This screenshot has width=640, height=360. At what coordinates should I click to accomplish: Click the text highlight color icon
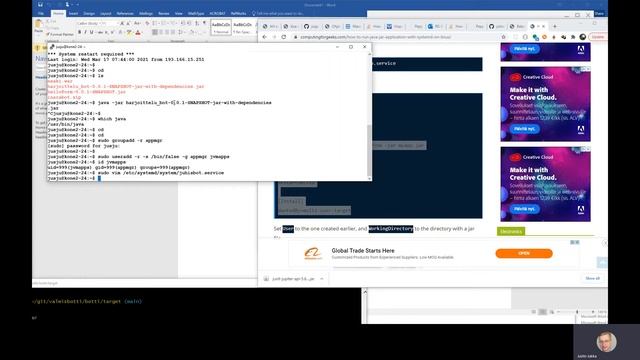pos(129,32)
